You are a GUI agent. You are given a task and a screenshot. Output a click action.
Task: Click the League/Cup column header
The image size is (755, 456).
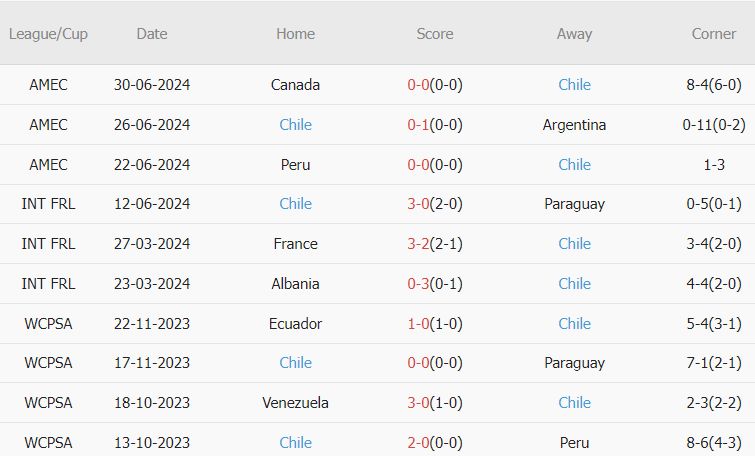tap(48, 34)
